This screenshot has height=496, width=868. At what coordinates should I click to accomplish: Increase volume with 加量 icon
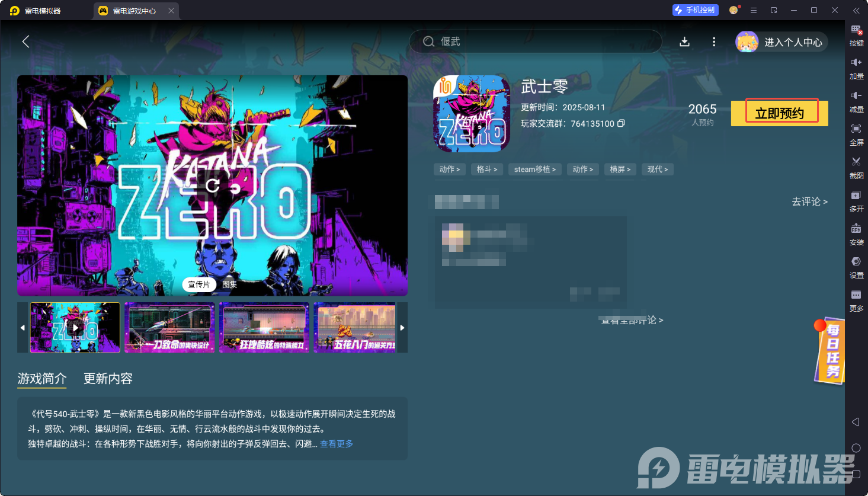856,69
